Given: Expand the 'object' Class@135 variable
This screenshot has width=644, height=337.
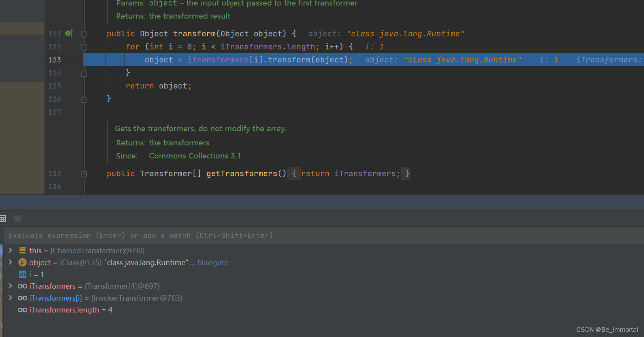Looking at the screenshot, I should pos(11,262).
